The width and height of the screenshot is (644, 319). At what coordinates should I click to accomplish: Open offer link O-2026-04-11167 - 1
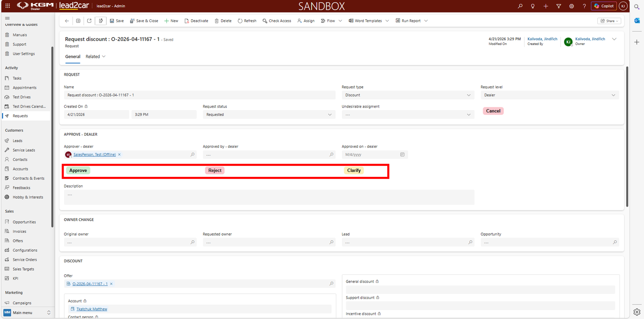pyautogui.click(x=90, y=284)
